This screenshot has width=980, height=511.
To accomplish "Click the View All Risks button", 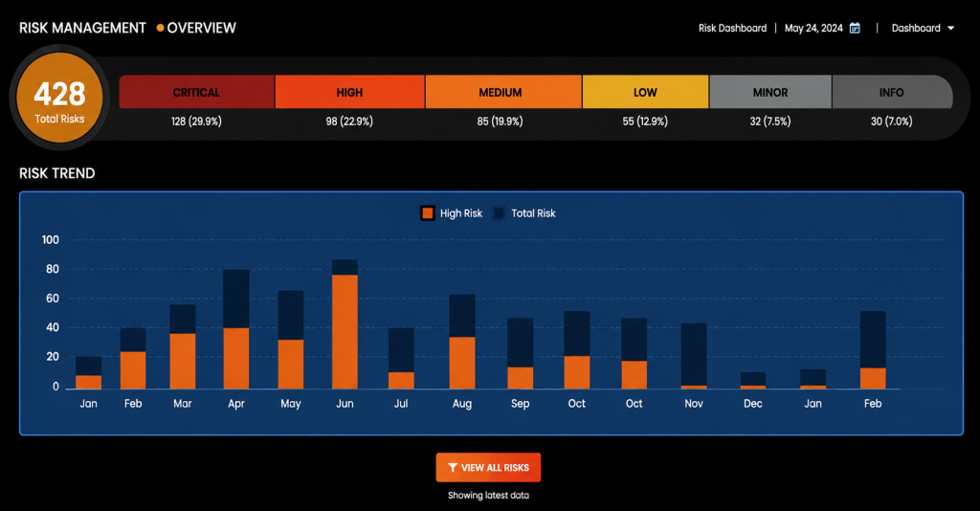I will [488, 467].
